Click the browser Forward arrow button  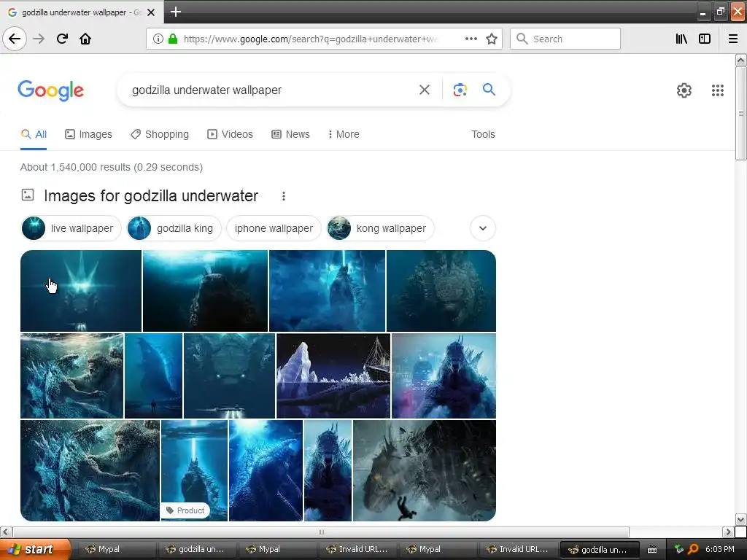point(39,39)
